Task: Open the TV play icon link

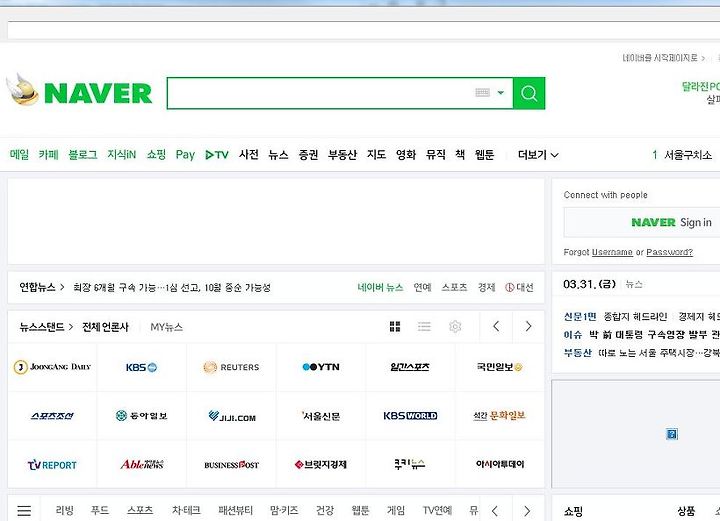Action: pos(217,155)
